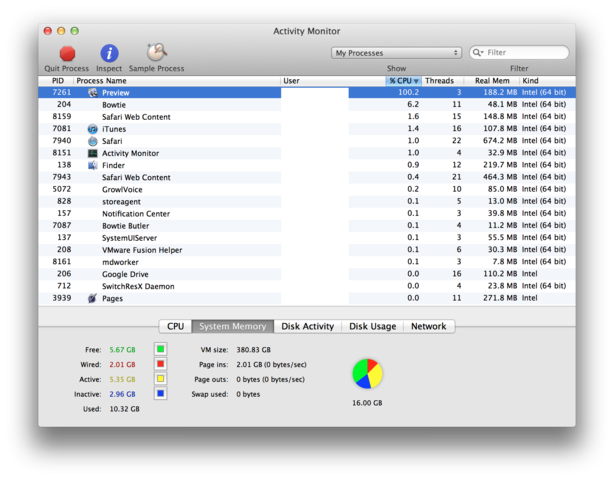Click the Swap used 0 bytes value

pyautogui.click(x=248, y=394)
